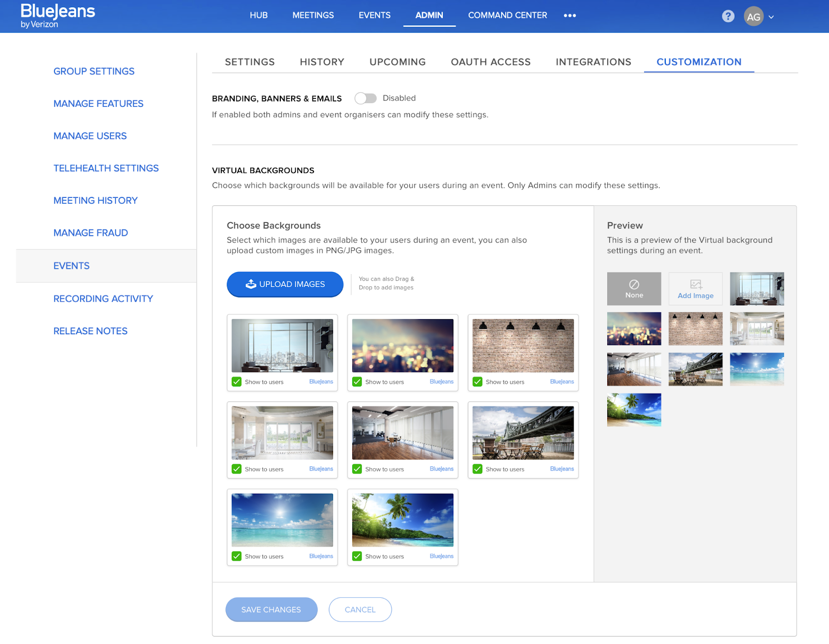Viewport: 829px width, 644px height.
Task: Open the AG user avatar menu
Action: point(753,17)
